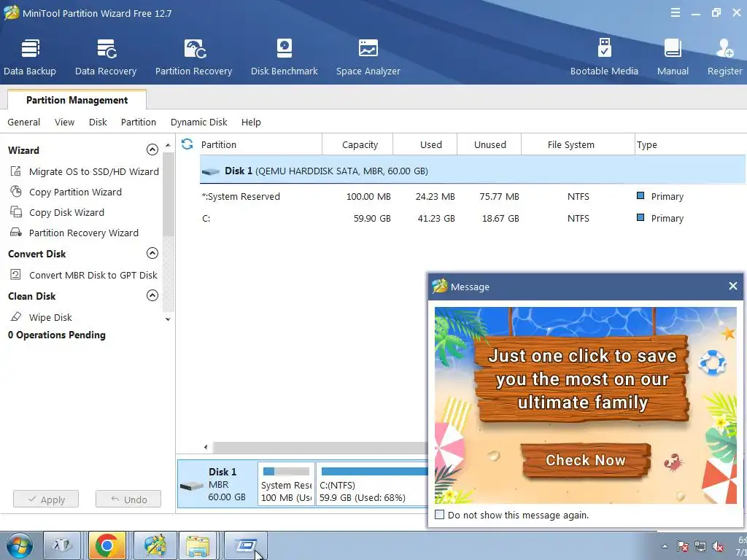Click the sidebar scroll up arrow
This screenshot has width=747, height=560.
168,145
